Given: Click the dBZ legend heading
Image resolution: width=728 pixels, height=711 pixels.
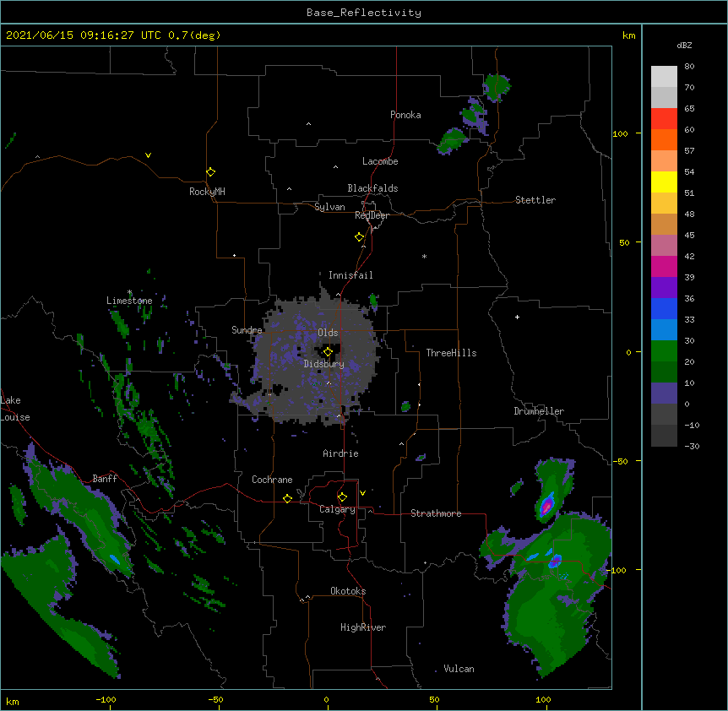Looking at the screenshot, I should 684,46.
